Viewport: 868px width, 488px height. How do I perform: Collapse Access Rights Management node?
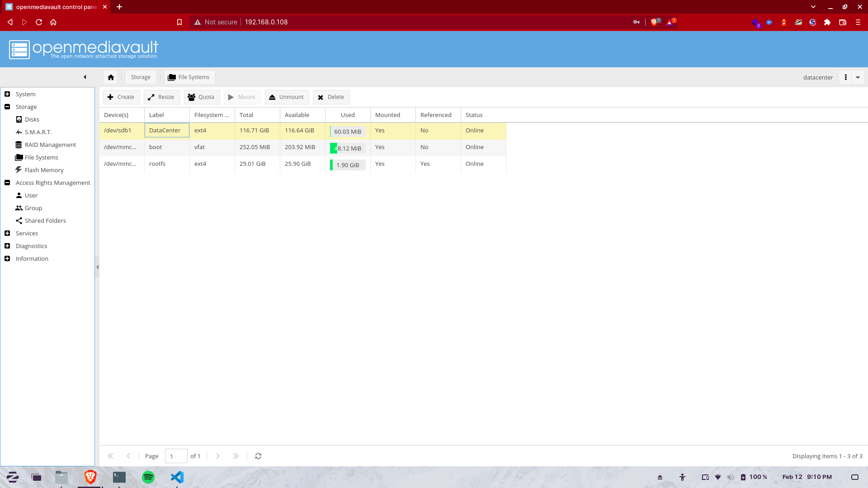tap(7, 183)
